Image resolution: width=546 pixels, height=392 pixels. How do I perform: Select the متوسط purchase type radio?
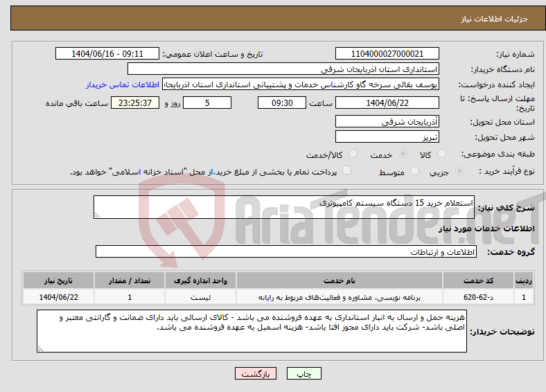click(x=414, y=171)
